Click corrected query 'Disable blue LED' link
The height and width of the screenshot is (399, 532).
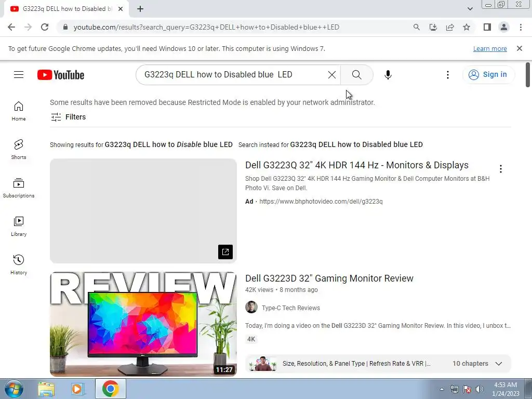[x=169, y=144]
